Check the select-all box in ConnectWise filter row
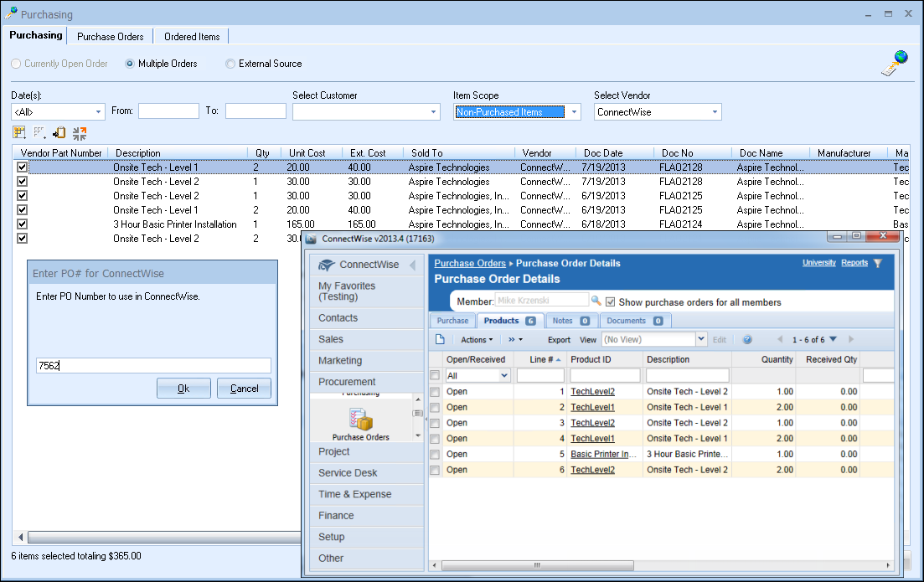 tap(435, 375)
